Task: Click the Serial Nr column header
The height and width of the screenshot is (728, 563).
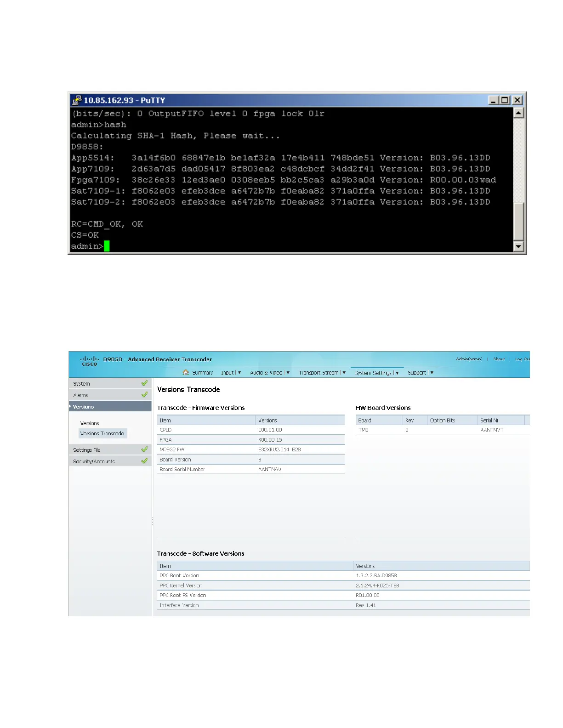Action: (501, 420)
